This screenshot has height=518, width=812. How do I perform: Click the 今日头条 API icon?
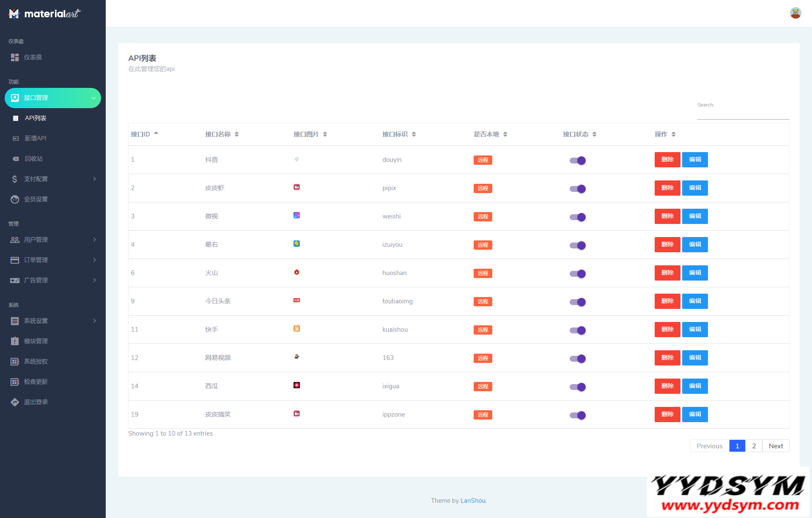tap(296, 300)
